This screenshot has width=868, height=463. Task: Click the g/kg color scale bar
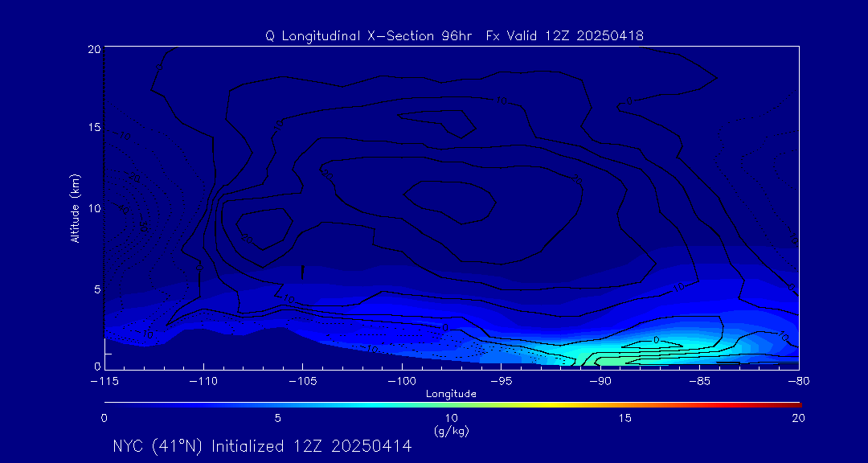tap(452, 405)
